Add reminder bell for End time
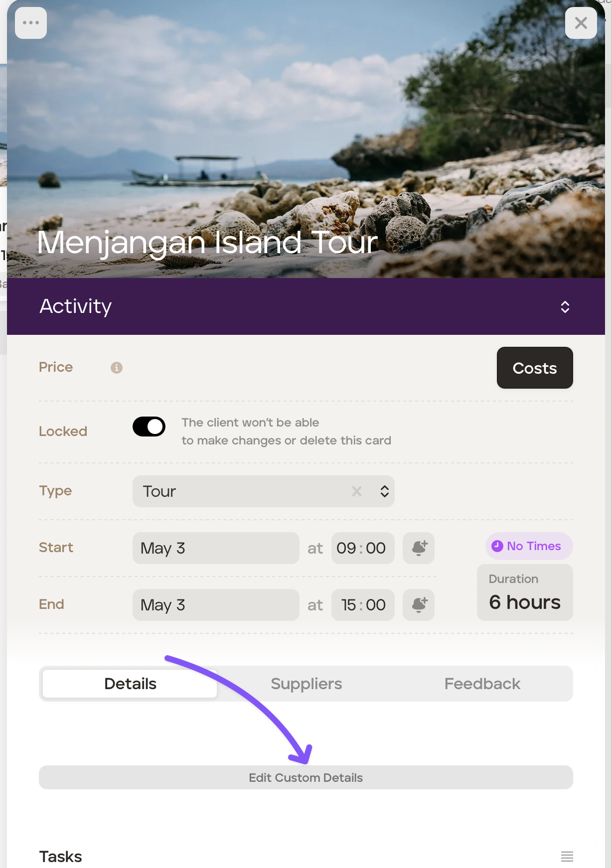 [x=419, y=605]
